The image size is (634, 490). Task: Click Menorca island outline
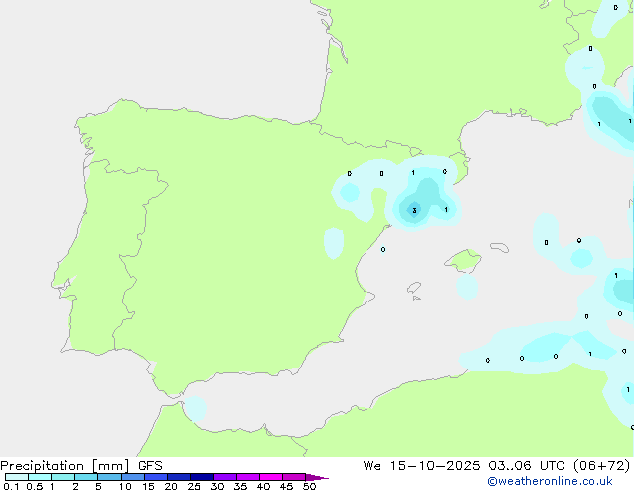(x=497, y=245)
